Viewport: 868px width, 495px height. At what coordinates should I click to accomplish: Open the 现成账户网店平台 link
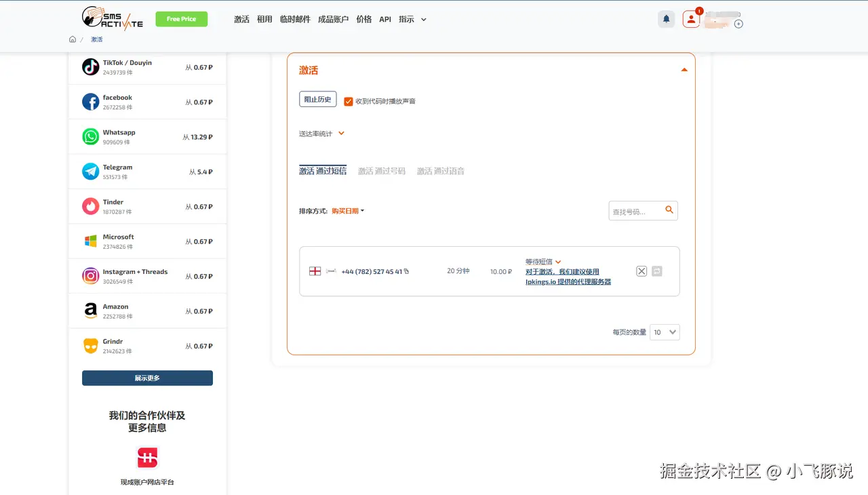click(x=147, y=482)
